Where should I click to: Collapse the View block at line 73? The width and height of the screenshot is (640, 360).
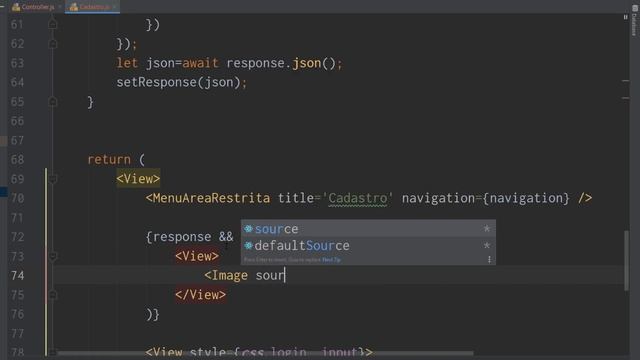click(x=53, y=256)
